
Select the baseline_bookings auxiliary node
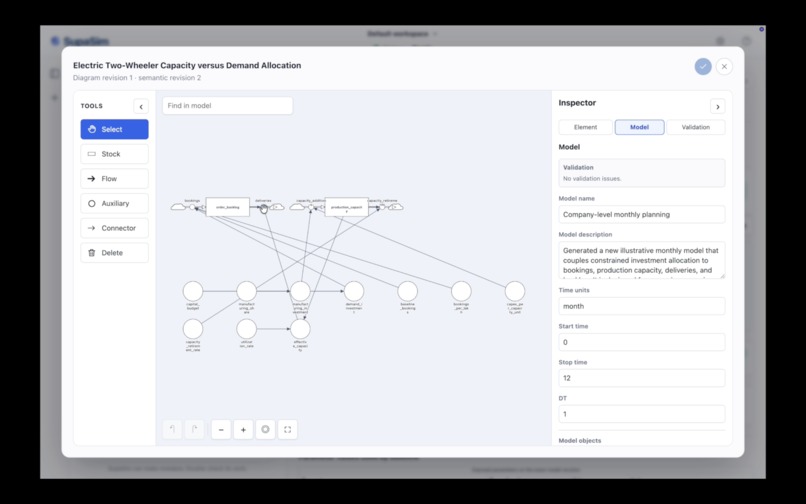pos(408,291)
